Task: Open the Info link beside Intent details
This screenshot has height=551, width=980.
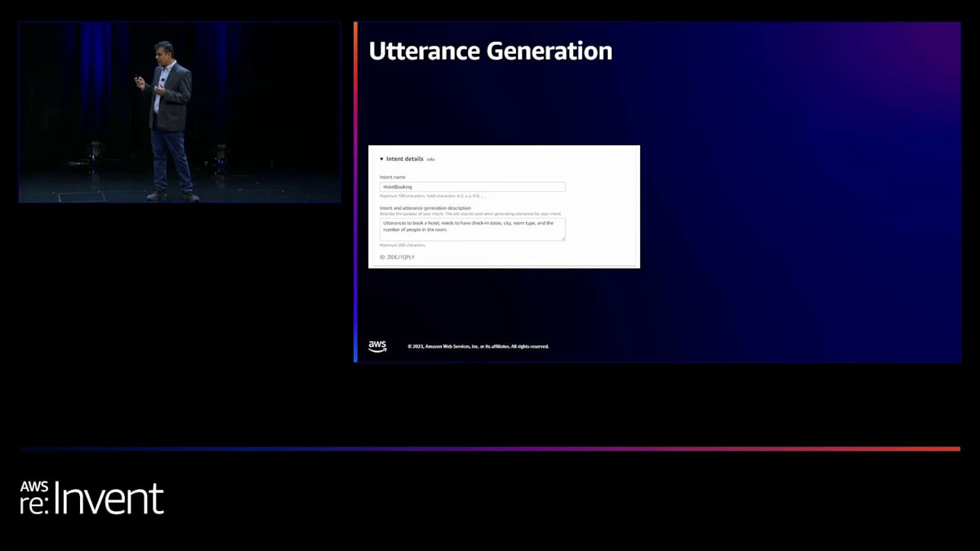Action: pyautogui.click(x=430, y=159)
